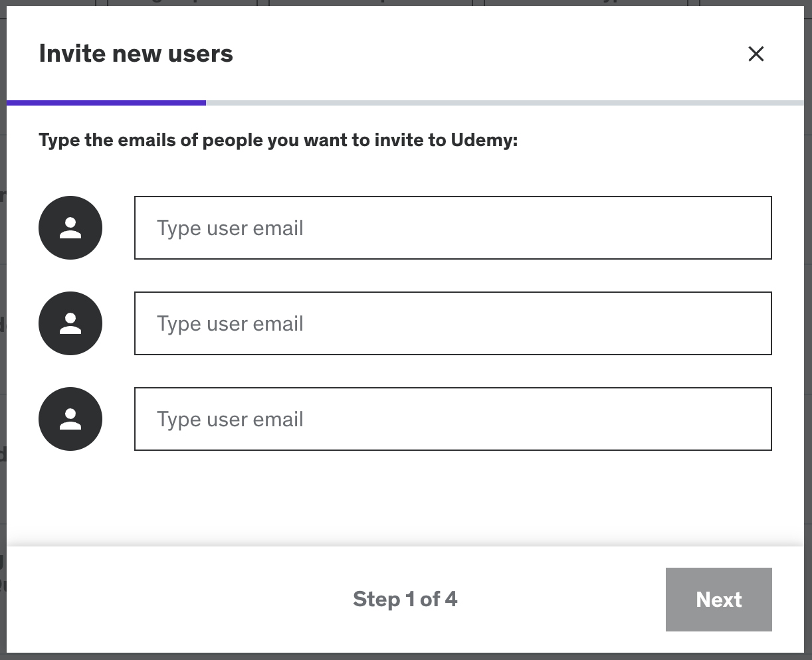Focus the second Type user email field
Image resolution: width=812 pixels, height=660 pixels.
(453, 323)
